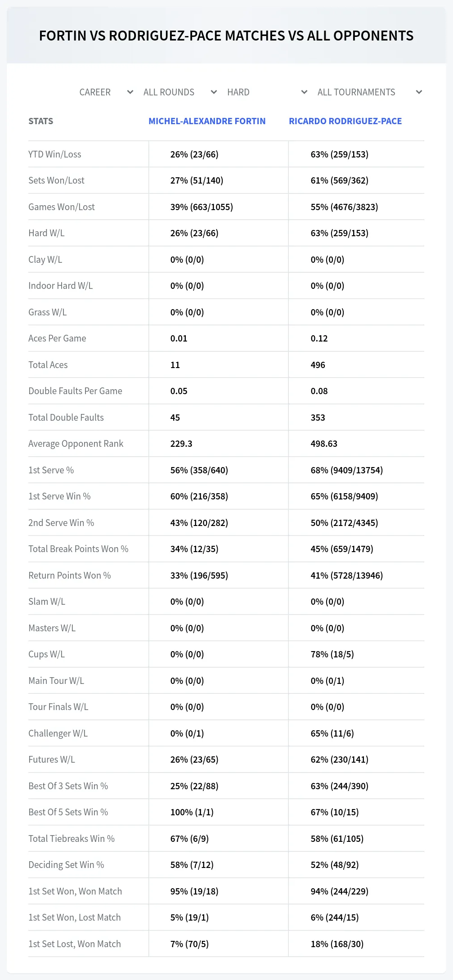This screenshot has width=453, height=980.
Task: Click Rodriguez-Pace's 1st Serve % value
Action: coord(346,470)
